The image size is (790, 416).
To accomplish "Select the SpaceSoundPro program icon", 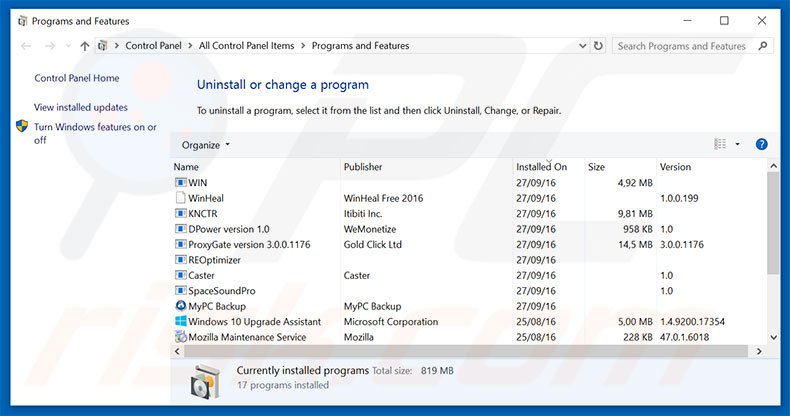I will (x=180, y=291).
